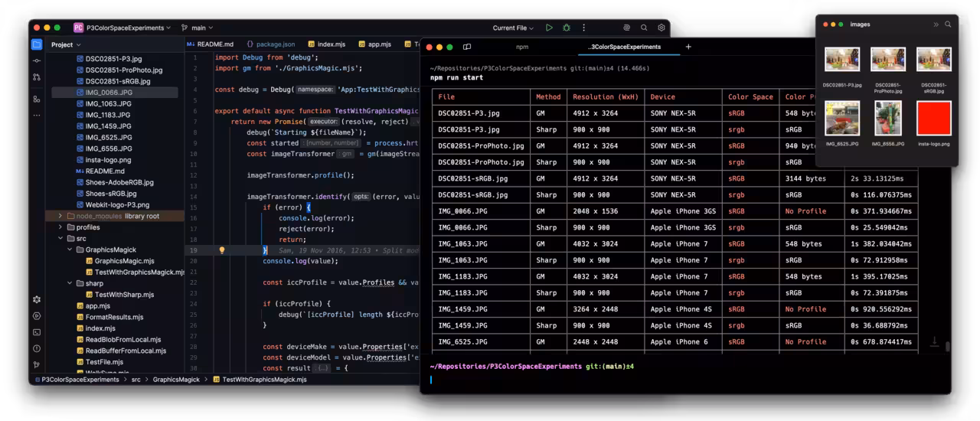Open ReadBlobFromLocal.mjs in project tree
This screenshot has height=421, width=980.
click(119, 340)
